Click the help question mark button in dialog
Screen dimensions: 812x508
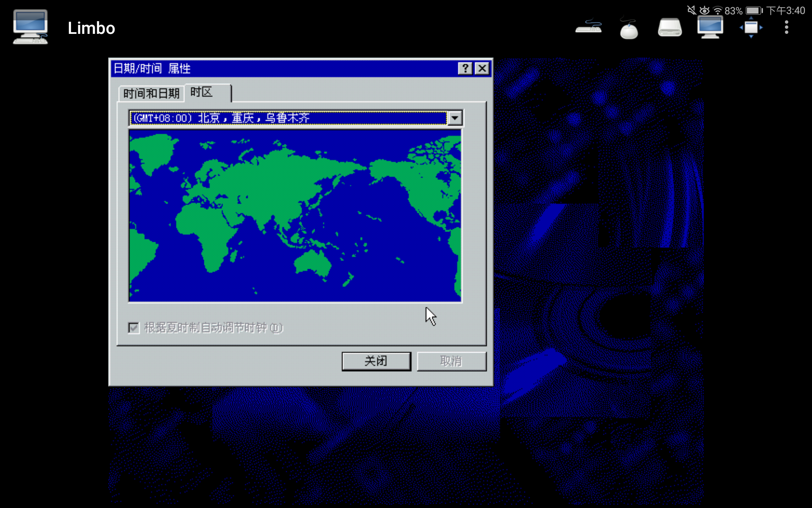[x=465, y=69]
